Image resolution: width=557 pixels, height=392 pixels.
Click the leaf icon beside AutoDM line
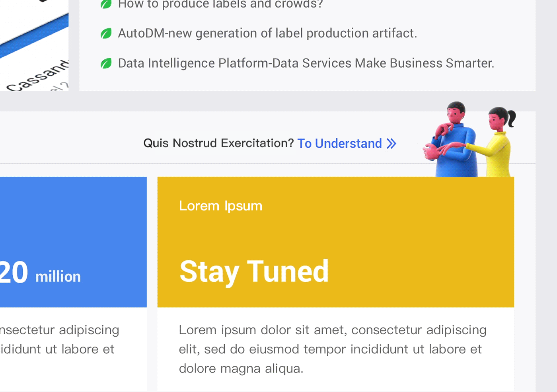[x=106, y=33]
